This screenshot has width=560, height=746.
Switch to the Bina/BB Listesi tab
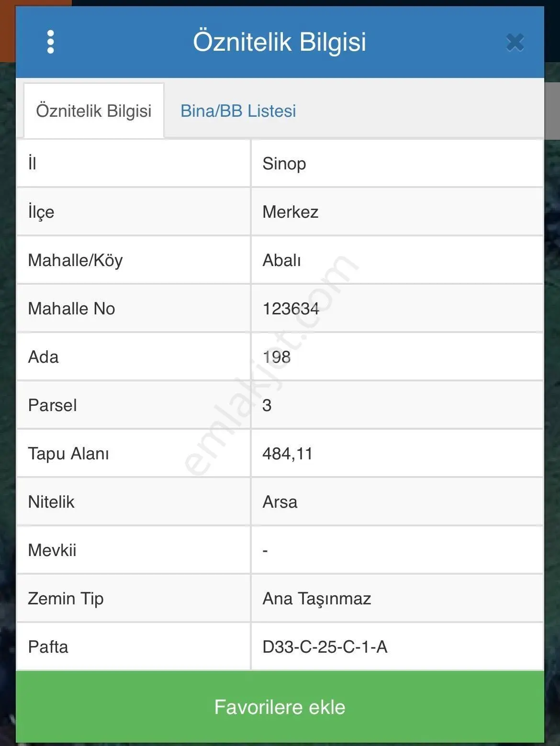pos(238,111)
